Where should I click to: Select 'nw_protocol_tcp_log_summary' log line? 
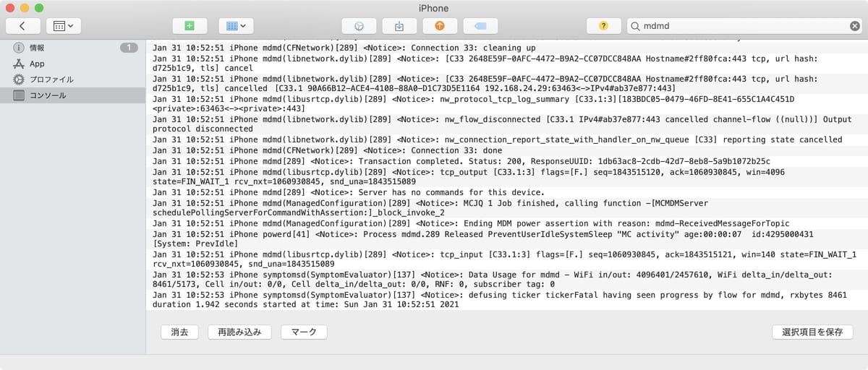point(506,103)
